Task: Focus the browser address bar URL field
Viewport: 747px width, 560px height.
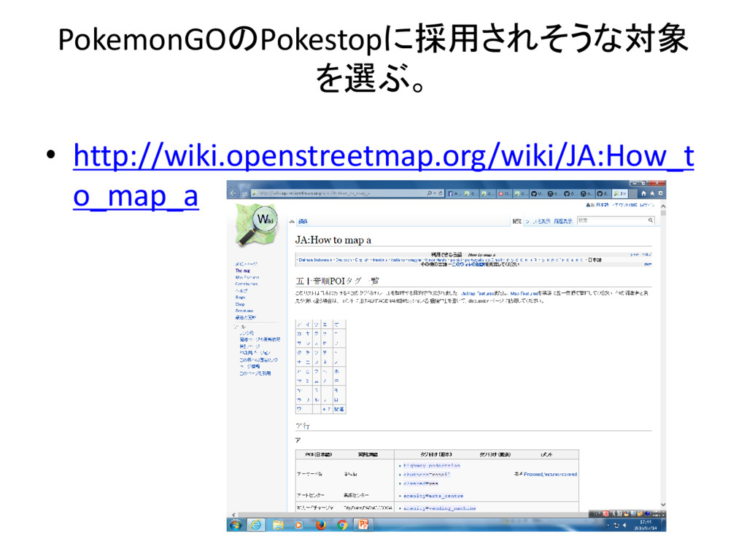Action: tap(338, 193)
